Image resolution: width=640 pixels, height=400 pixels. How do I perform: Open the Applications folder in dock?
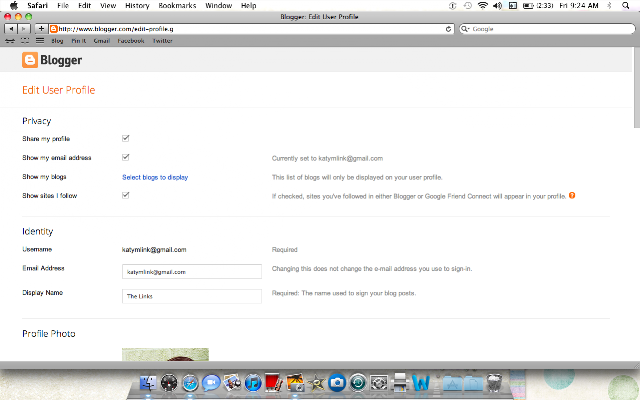(x=451, y=383)
